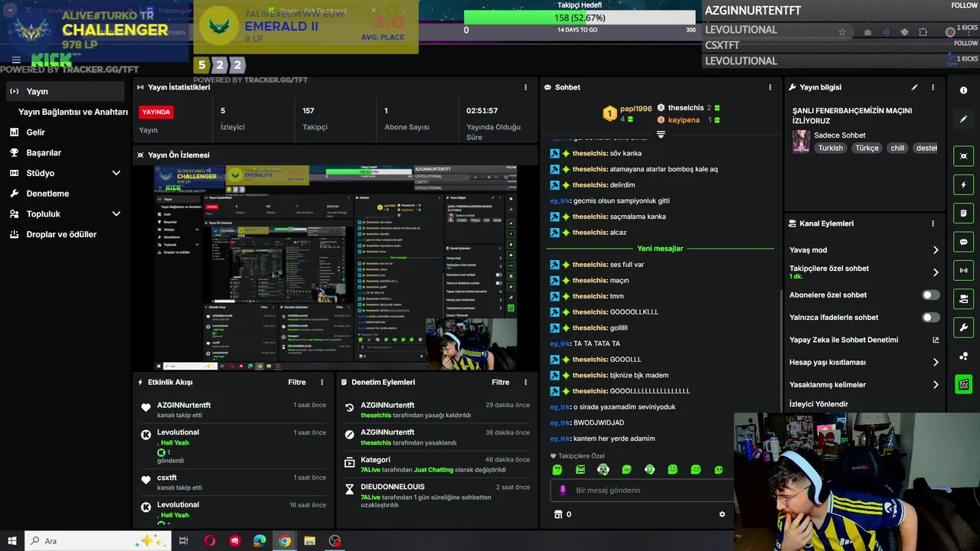980x551 pixels.
Task: Edit stream info with Yayın bilgisi pencil
Action: tap(914, 87)
